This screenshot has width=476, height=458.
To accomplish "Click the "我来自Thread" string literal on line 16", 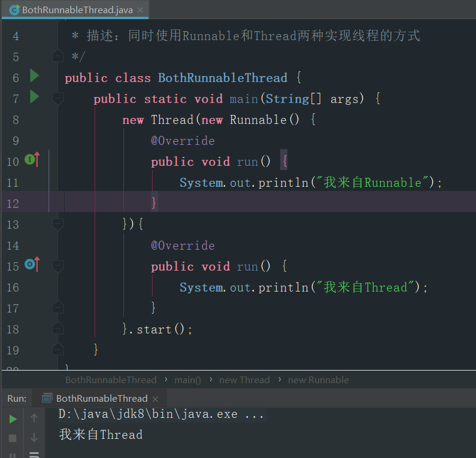I will click(365, 287).
